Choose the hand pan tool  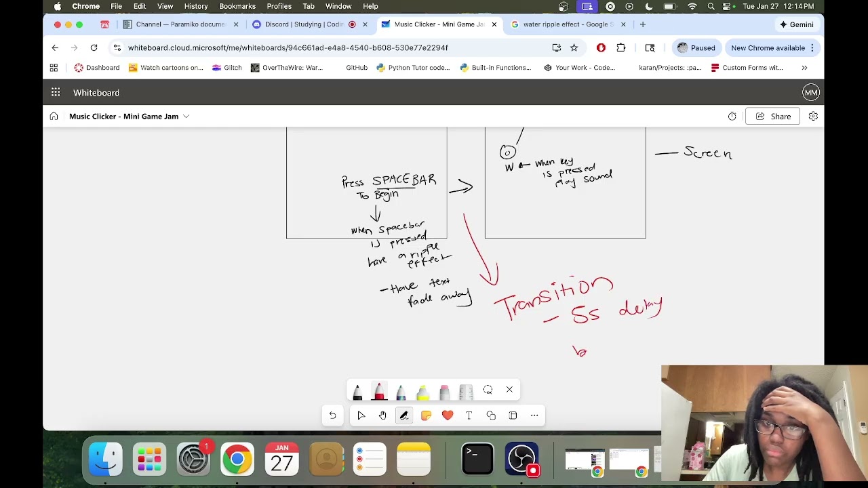tap(382, 415)
